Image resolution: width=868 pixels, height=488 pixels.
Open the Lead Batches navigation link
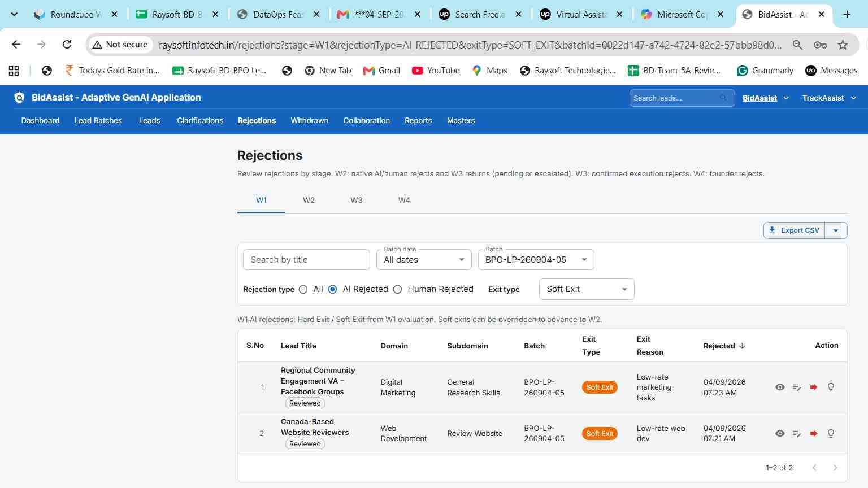click(x=98, y=120)
